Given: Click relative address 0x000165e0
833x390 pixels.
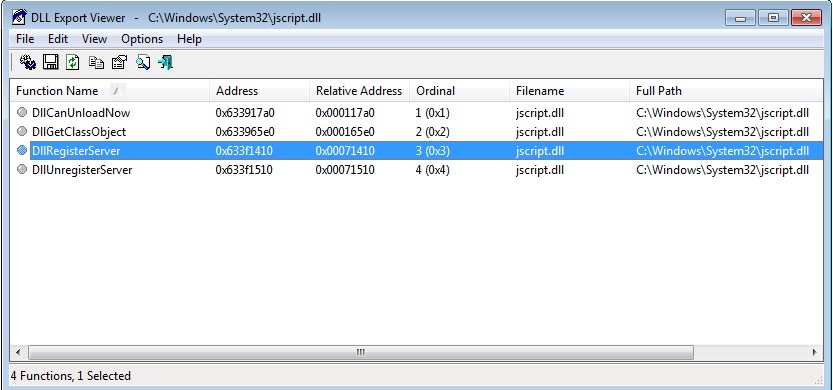Looking at the screenshot, I should click(345, 132).
